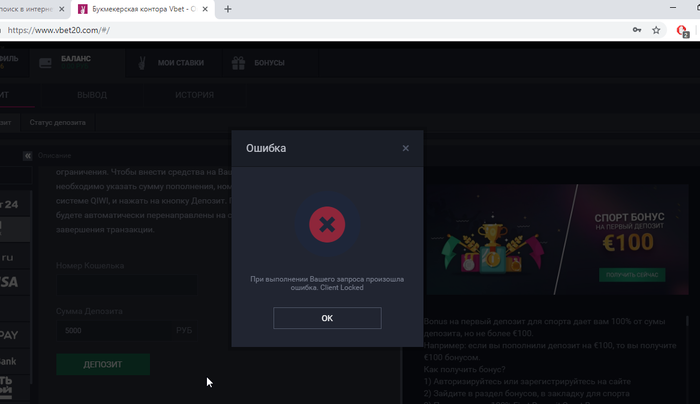The width and height of the screenshot is (700, 404).
Task: Open the Баланс section
Action: point(76,62)
